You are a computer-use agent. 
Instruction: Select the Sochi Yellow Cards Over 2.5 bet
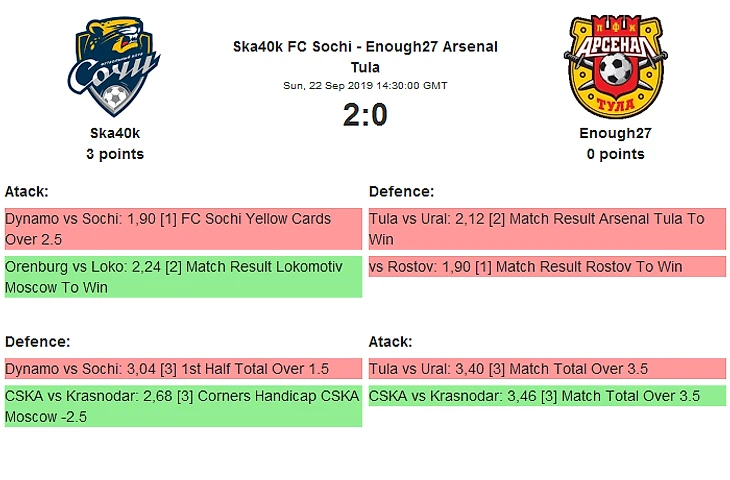click(x=183, y=229)
